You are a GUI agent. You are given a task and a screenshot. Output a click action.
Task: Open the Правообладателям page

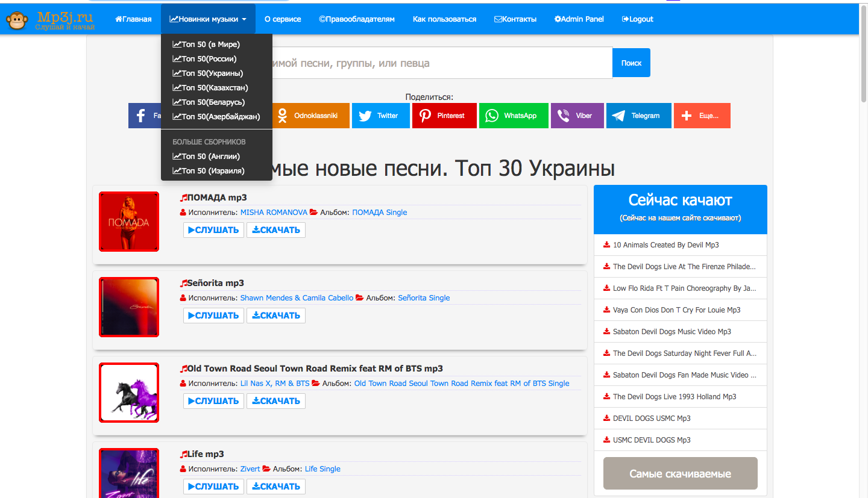[357, 19]
